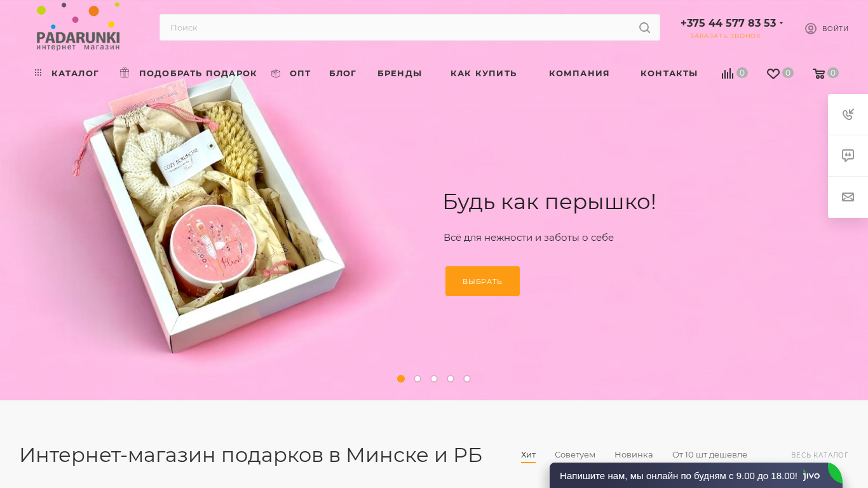This screenshot has height=488, width=868.
Task: Open the Компания menu item
Action: pyautogui.click(x=579, y=73)
